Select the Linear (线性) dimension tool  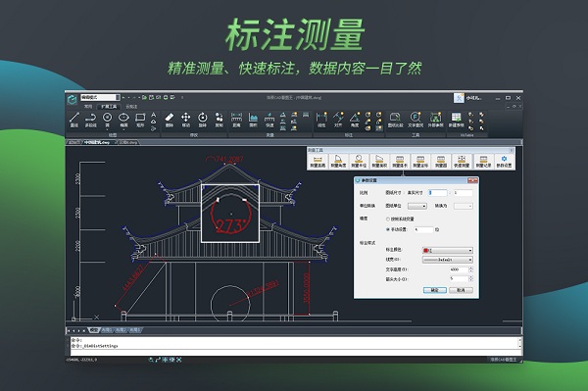[321, 120]
